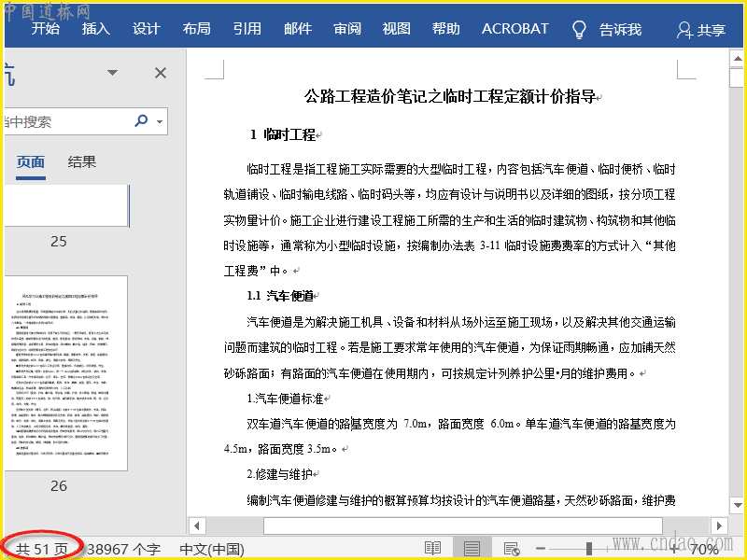The height and width of the screenshot is (560, 747).
Task: Click heading 1.1 汽车便道
Action: tap(280, 296)
